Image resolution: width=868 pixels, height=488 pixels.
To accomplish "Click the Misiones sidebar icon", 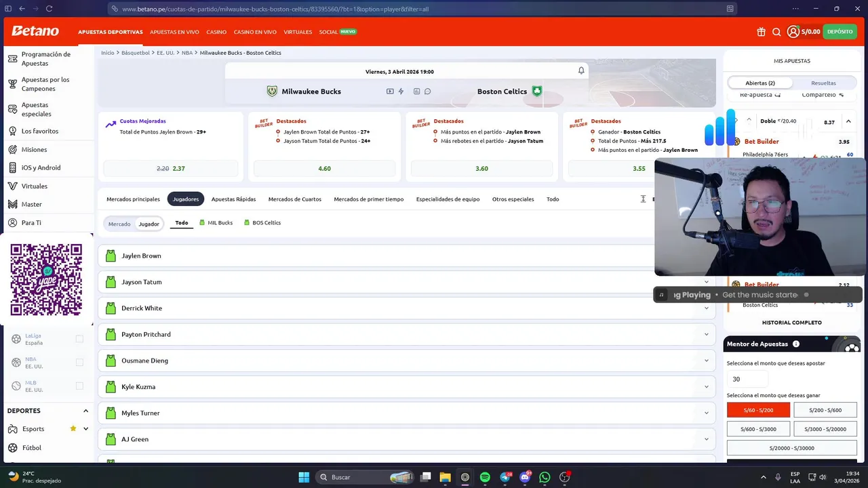I will click(x=12, y=149).
